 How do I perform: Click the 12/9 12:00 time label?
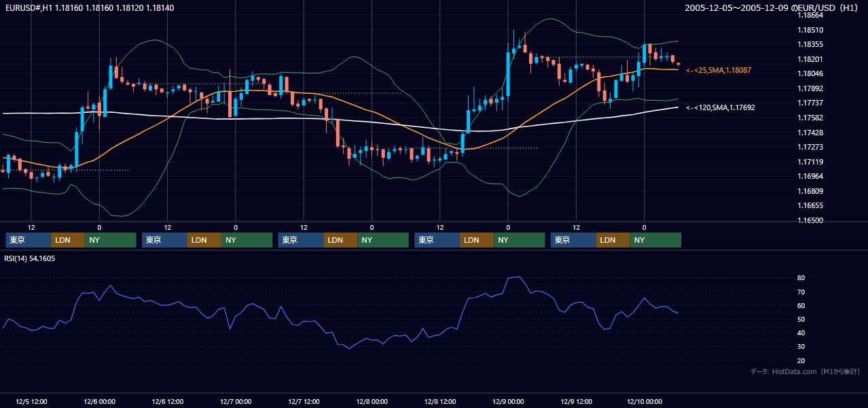[x=577, y=401]
